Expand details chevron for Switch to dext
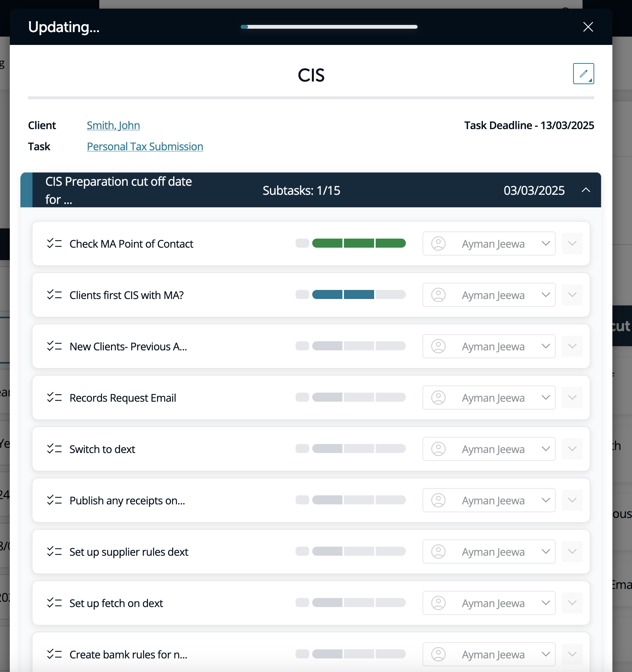 (572, 449)
